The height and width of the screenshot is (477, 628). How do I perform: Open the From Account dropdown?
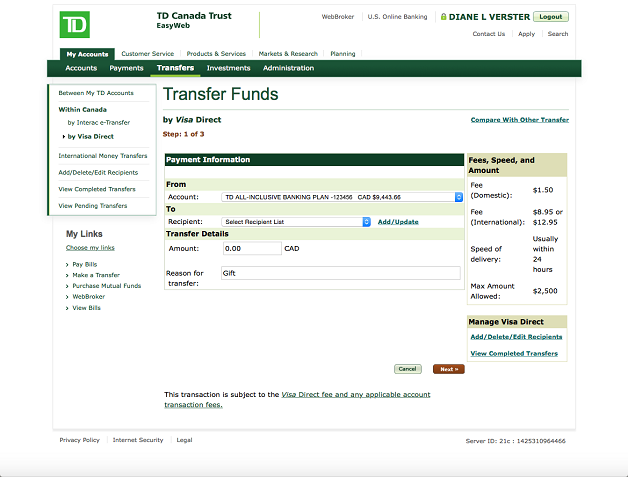pyautogui.click(x=342, y=197)
